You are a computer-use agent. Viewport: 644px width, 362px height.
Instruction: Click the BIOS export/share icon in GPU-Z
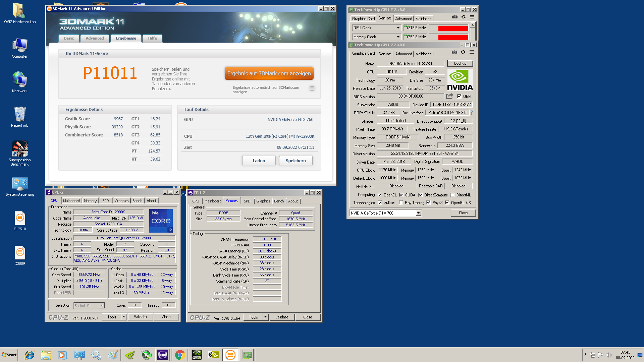pos(449,96)
